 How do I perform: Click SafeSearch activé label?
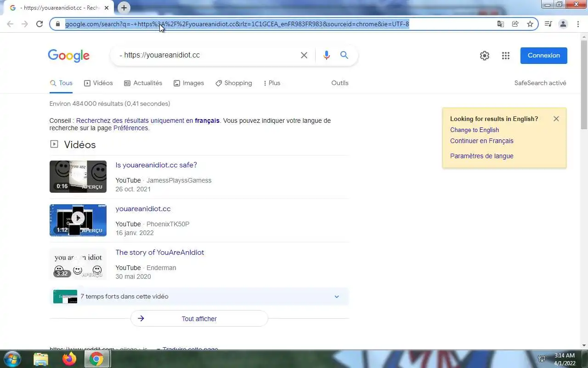pos(540,83)
